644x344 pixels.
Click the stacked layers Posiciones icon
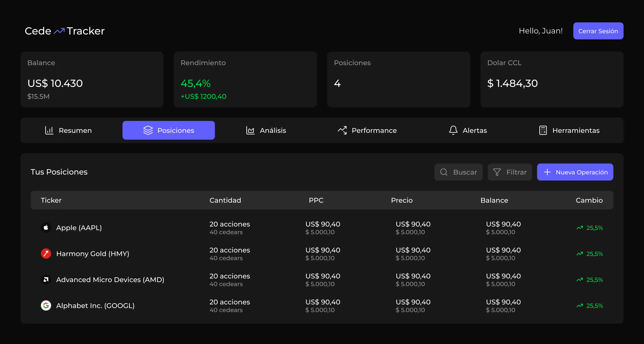click(x=148, y=130)
